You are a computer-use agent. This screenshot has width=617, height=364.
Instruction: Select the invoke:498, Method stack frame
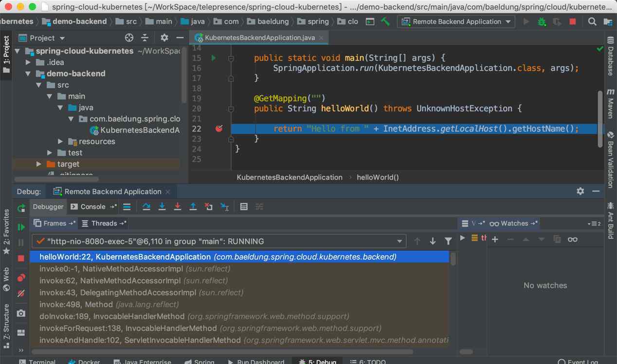239,304
